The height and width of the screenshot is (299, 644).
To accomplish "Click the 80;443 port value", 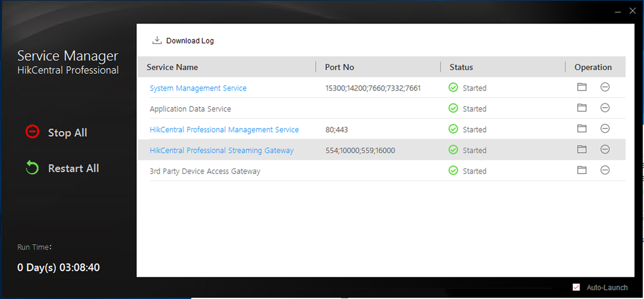I will click(x=337, y=130).
